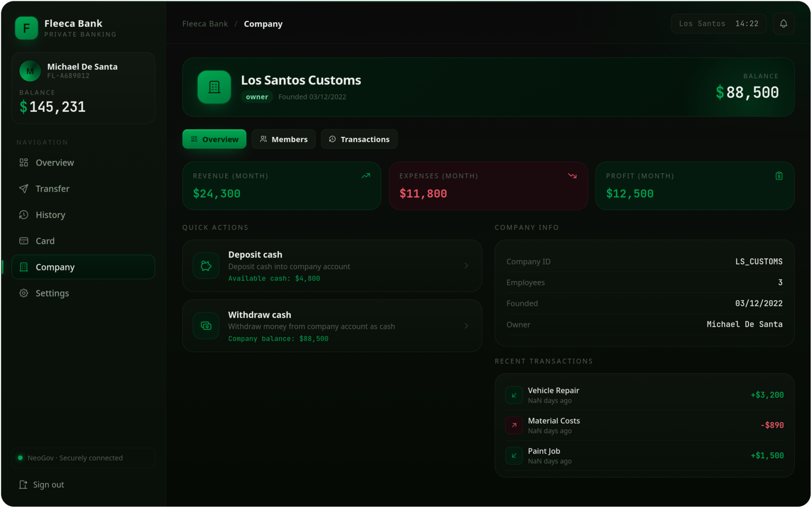The width and height of the screenshot is (812, 508).
Task: Click the Los Santos 14:22 clock widget
Action: pyautogui.click(x=719, y=24)
